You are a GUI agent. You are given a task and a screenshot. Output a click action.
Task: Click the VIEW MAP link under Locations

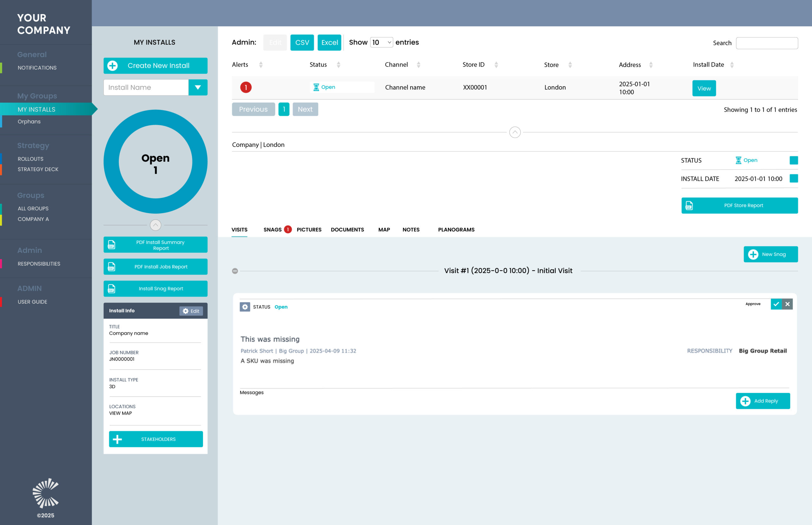pyautogui.click(x=120, y=413)
